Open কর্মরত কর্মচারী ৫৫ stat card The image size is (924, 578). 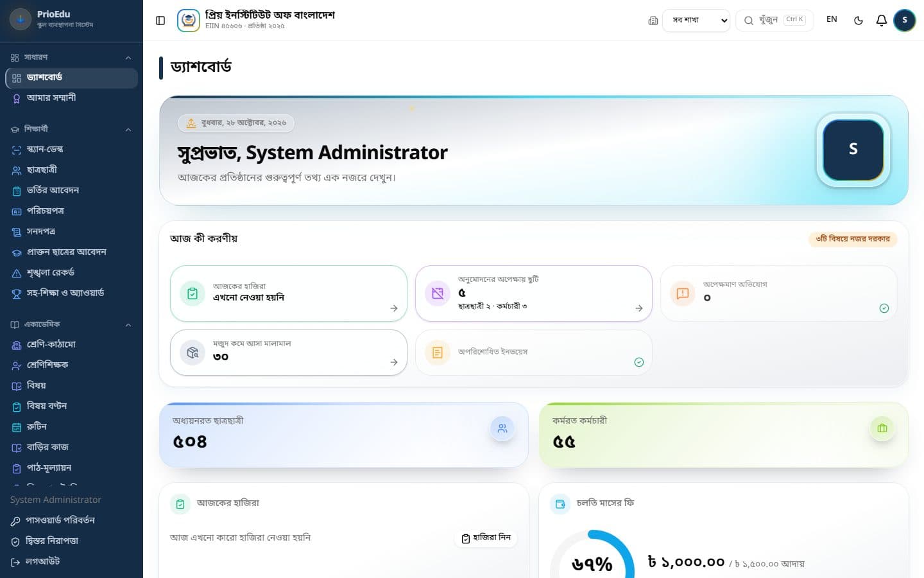pyautogui.click(x=724, y=435)
